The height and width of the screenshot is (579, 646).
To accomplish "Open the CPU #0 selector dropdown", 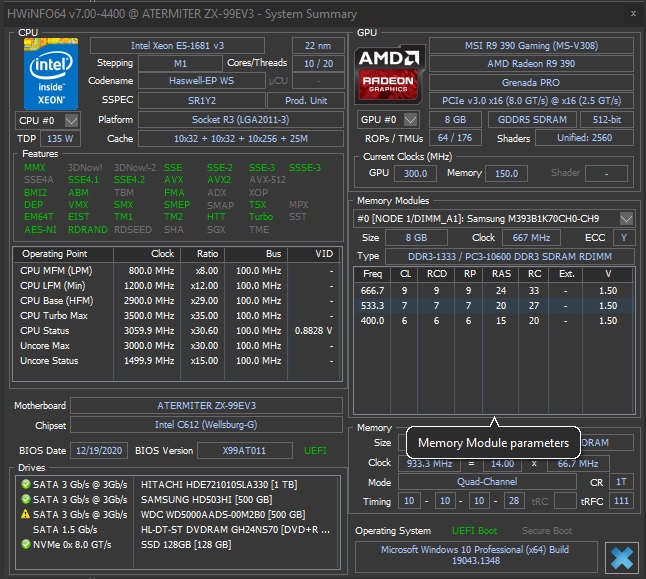I will [71, 120].
